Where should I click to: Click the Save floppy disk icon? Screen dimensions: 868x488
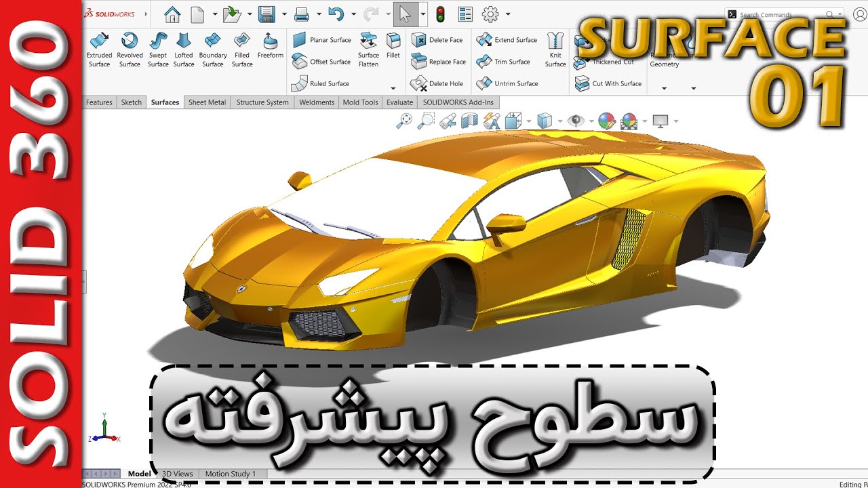(x=267, y=14)
